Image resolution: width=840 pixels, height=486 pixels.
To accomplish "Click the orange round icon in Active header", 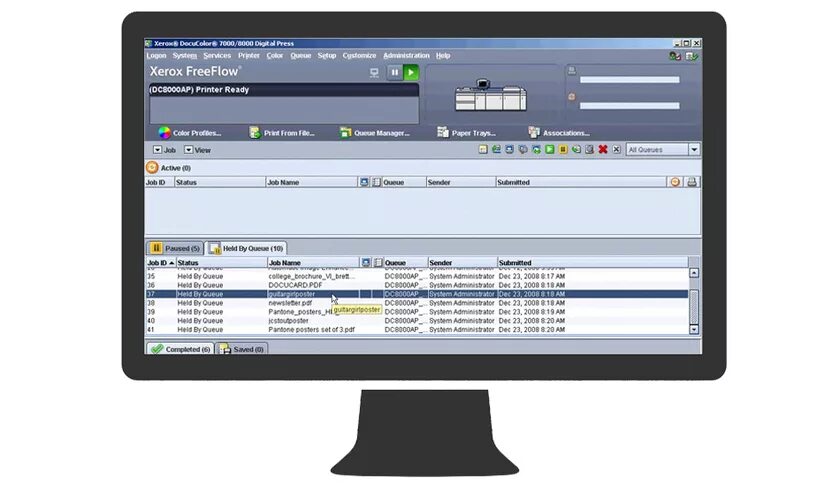I will pyautogui.click(x=675, y=182).
